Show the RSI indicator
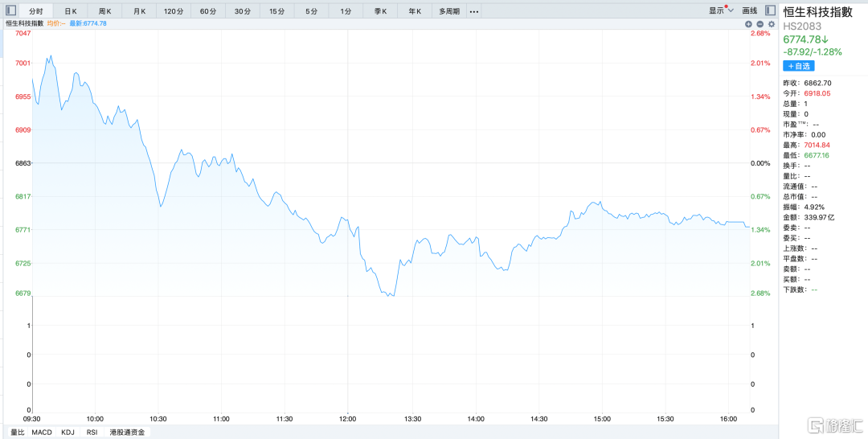 (92, 433)
